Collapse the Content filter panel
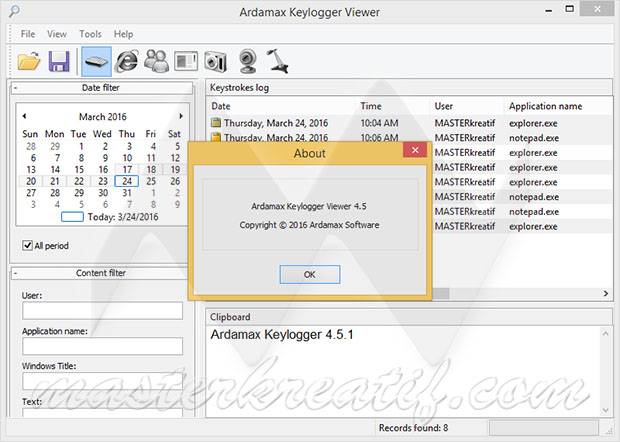The width and height of the screenshot is (620, 442). [x=15, y=273]
